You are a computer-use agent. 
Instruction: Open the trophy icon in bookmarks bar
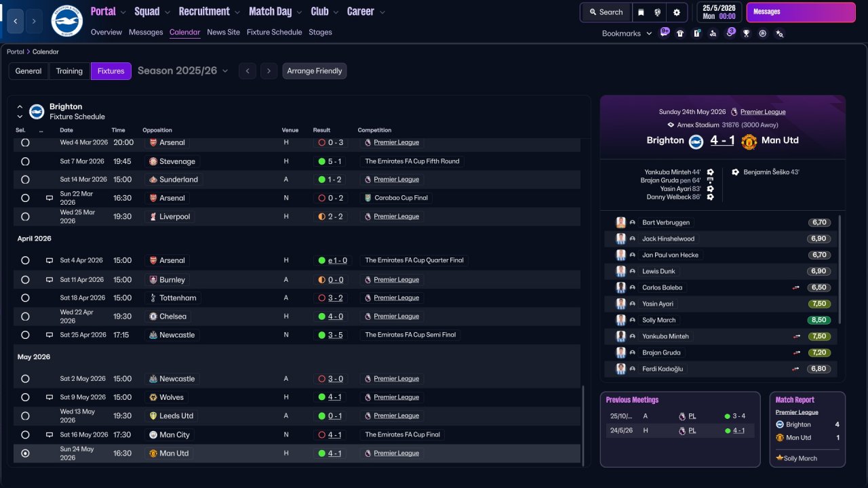click(746, 33)
